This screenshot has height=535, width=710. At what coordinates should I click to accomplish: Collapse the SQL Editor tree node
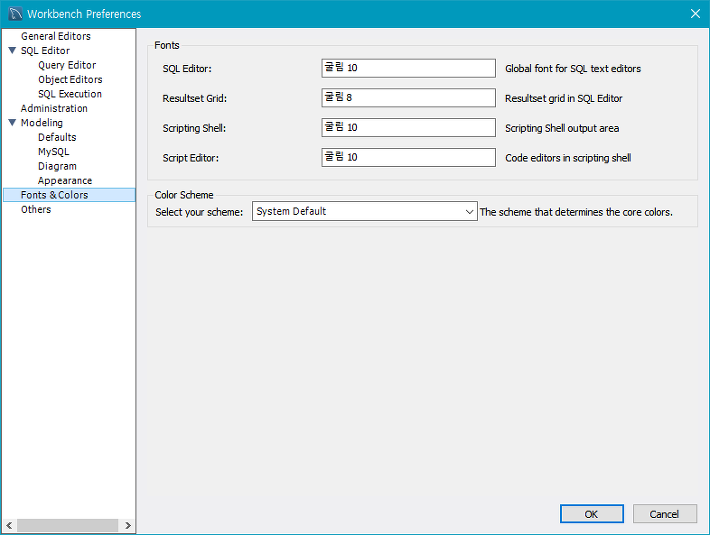pyautogui.click(x=12, y=50)
